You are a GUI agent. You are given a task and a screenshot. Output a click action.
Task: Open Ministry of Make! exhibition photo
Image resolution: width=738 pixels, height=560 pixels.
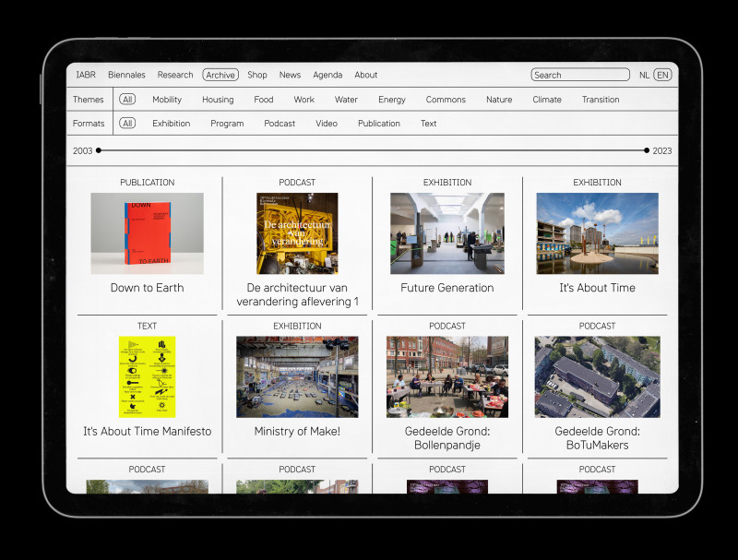pyautogui.click(x=297, y=377)
